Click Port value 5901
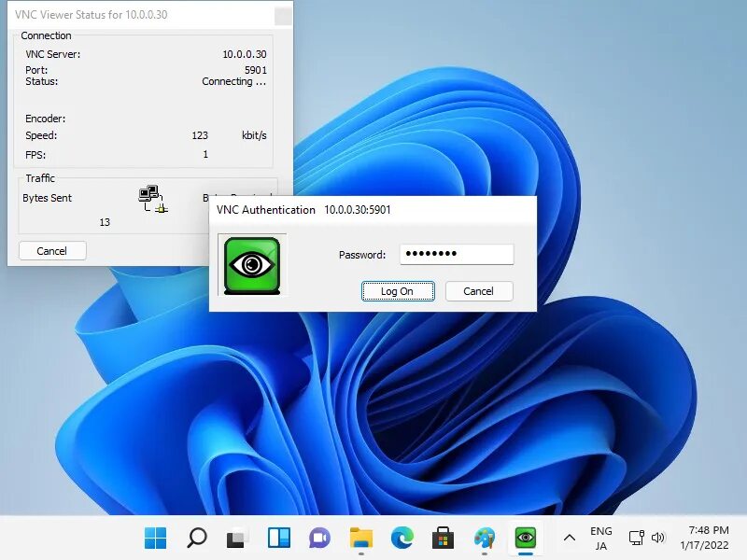The image size is (747, 560). [x=255, y=70]
